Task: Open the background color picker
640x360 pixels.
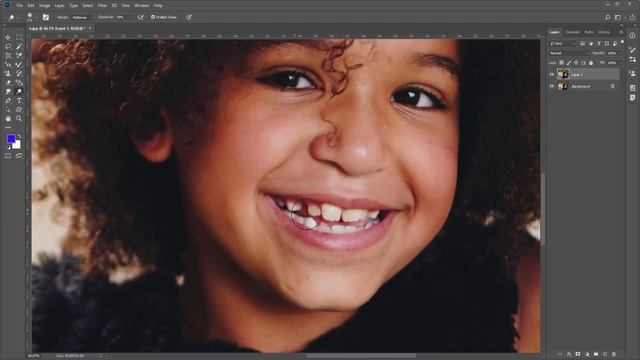Action: tap(17, 145)
